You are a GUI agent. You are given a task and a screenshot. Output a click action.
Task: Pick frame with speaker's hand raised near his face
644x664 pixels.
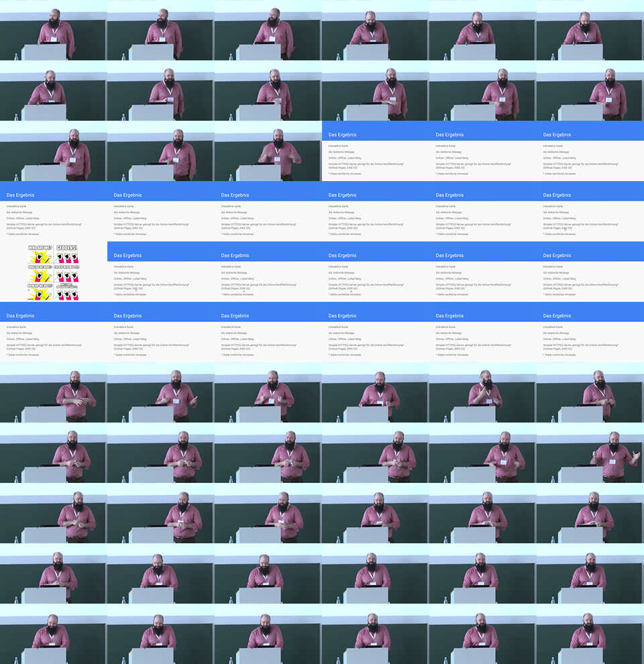tap(482, 392)
